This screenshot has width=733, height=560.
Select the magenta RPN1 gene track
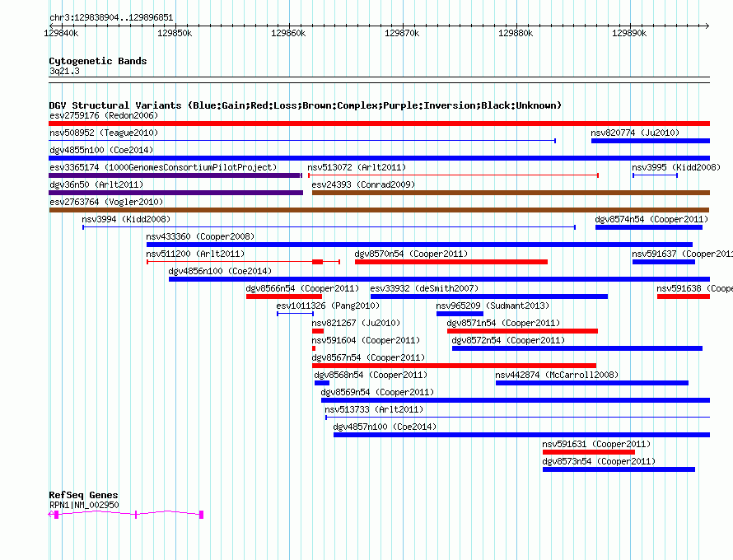pyautogui.click(x=126, y=514)
